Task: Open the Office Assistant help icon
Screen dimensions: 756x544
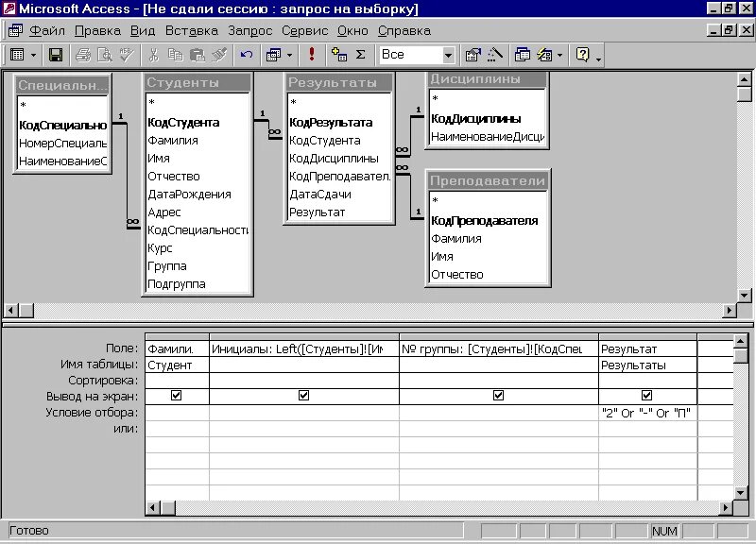Action: point(582,55)
